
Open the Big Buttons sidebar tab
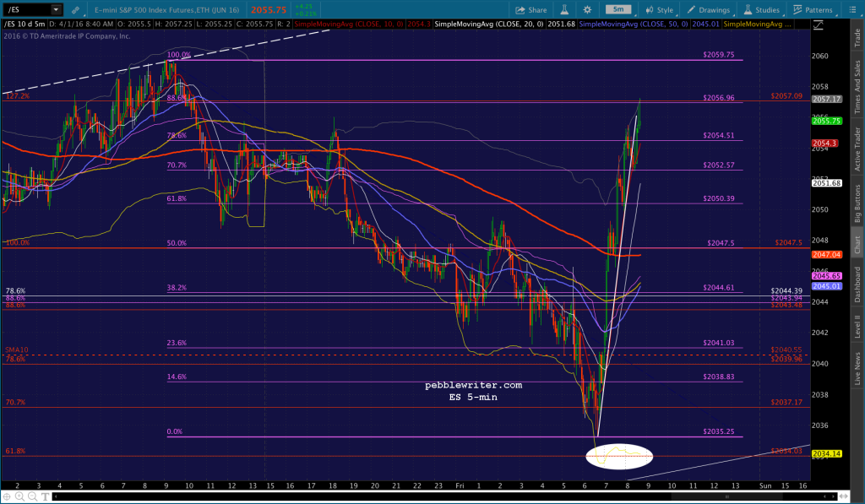857,203
